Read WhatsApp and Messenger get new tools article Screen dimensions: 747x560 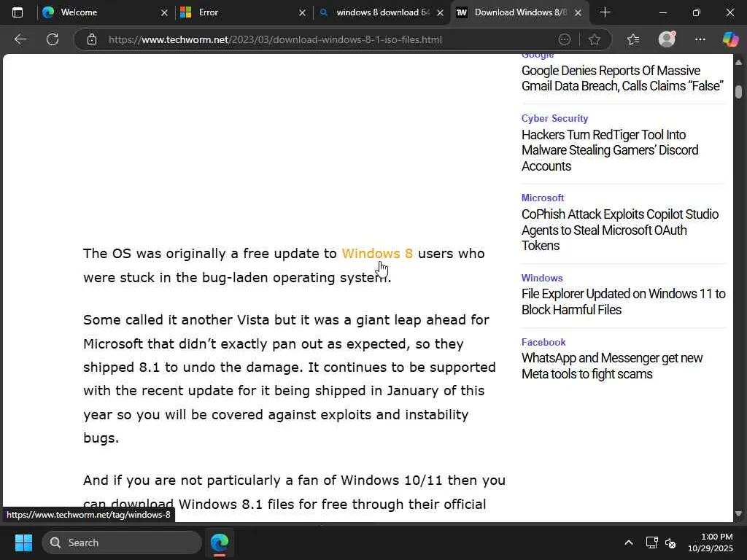tap(612, 366)
